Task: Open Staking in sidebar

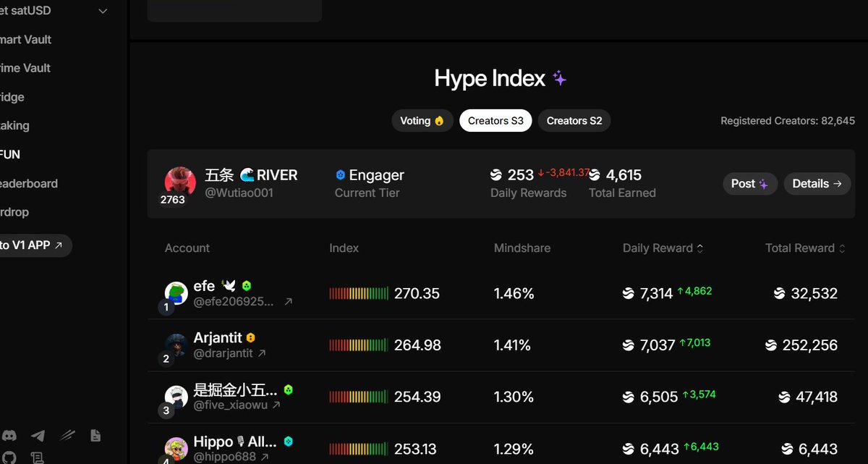Action: [x=14, y=125]
